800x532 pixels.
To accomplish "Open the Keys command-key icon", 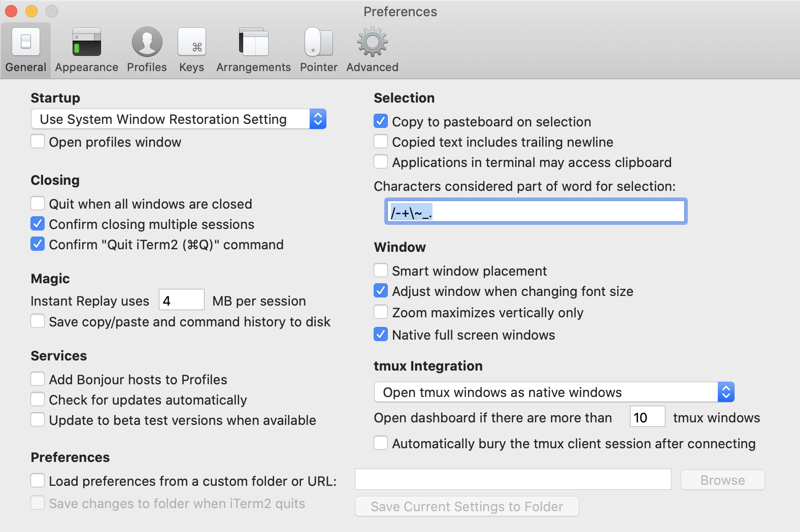I will 192,42.
